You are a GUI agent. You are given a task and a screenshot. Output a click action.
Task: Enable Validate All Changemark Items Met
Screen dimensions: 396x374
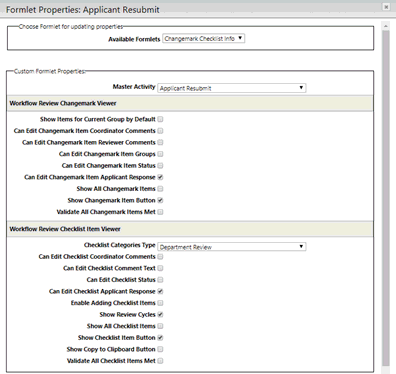(160, 212)
